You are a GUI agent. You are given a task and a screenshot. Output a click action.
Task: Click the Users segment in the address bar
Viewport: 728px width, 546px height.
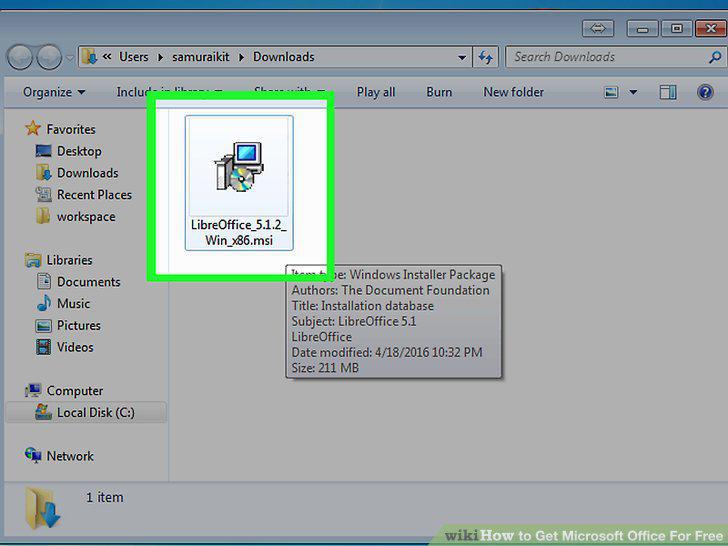(x=134, y=57)
